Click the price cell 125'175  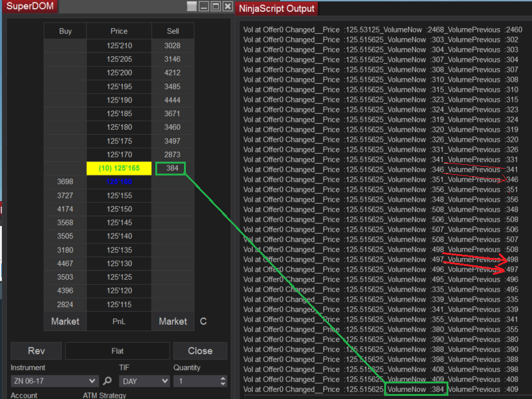point(119,141)
